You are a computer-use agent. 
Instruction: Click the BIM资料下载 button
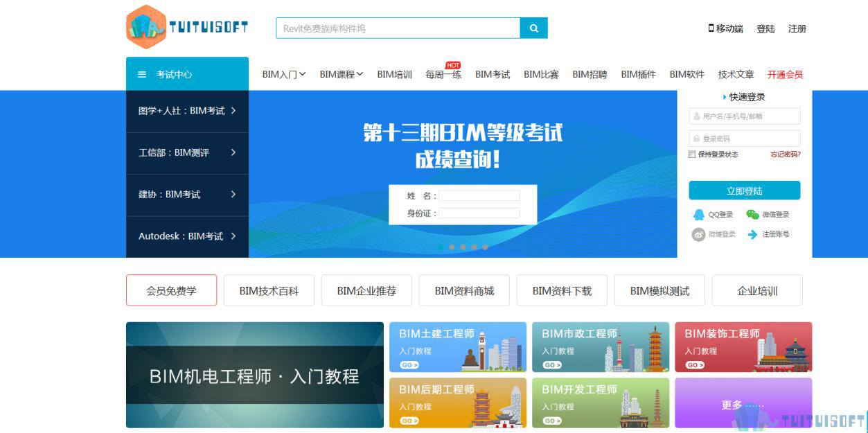(562, 290)
